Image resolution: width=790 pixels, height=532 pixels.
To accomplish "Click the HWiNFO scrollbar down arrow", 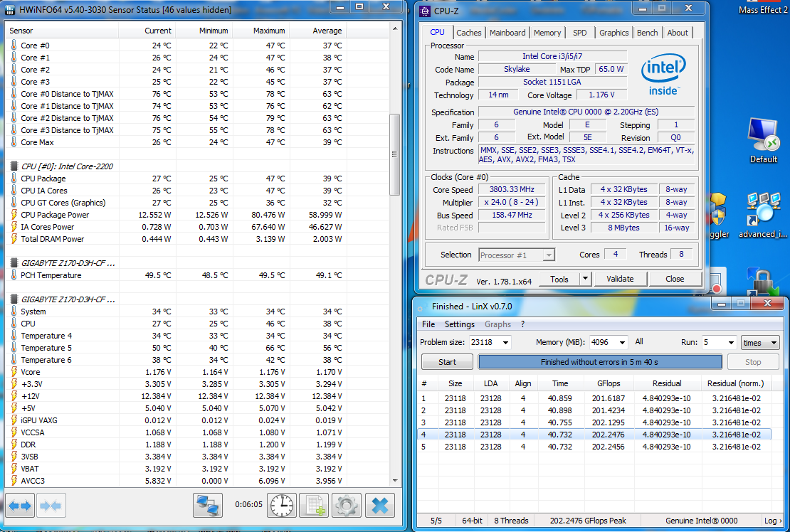I will pos(395,481).
